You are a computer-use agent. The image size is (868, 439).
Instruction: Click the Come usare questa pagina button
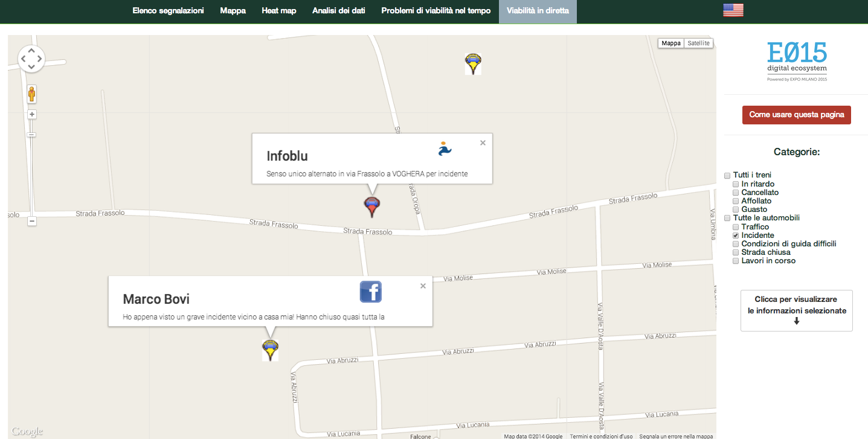796,115
